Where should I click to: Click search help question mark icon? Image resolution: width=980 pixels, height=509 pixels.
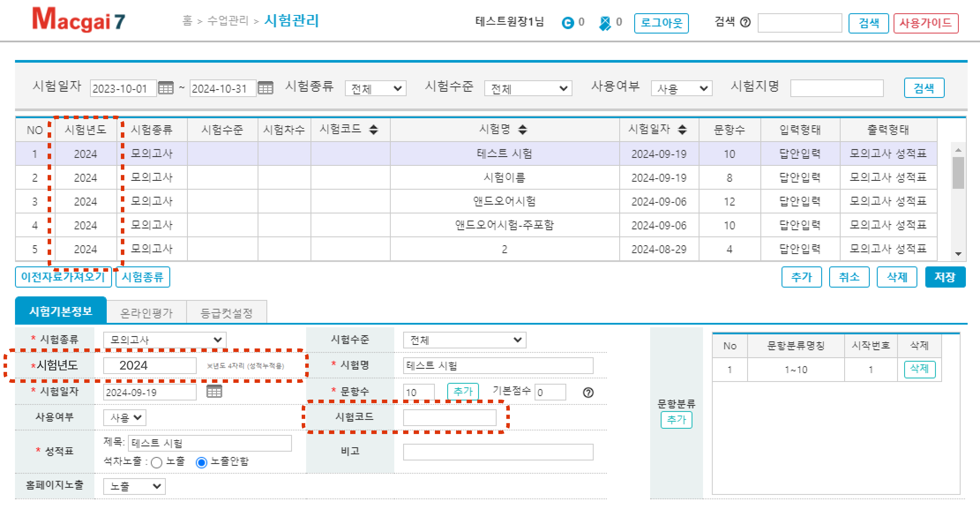745,22
